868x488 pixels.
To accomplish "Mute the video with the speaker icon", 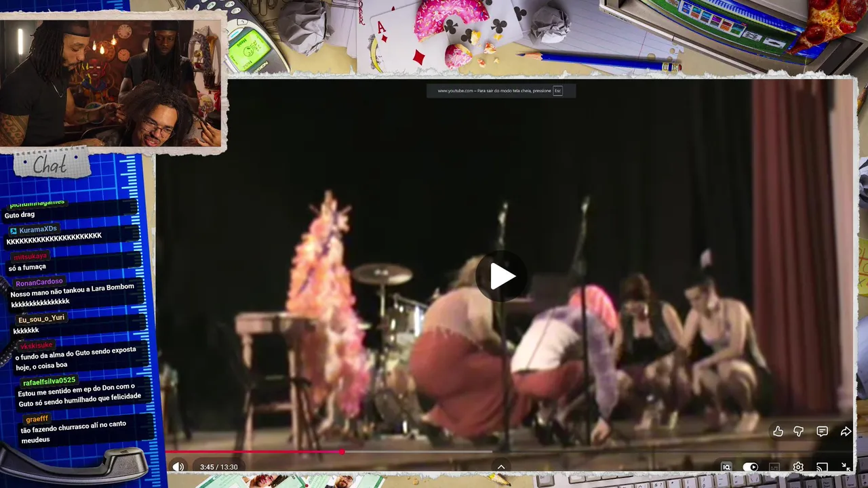I will (x=178, y=467).
